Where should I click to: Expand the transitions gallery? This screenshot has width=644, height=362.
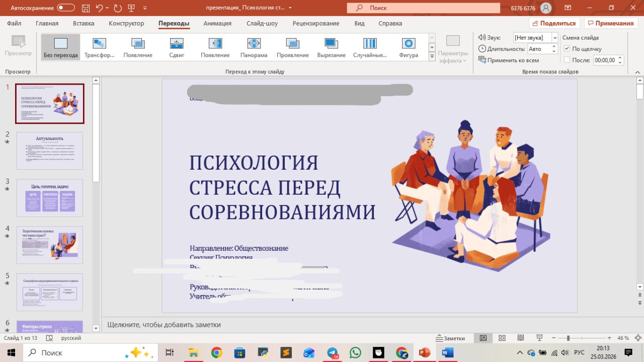coord(432,57)
